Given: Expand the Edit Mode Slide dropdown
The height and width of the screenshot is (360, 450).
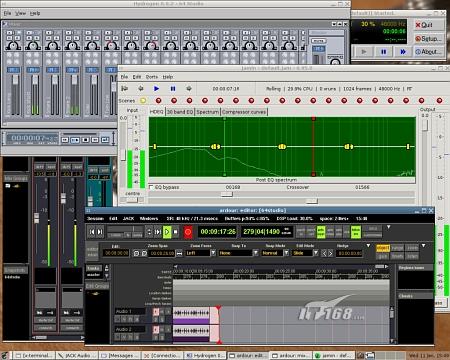Looking at the screenshot, I should tap(305, 253).
